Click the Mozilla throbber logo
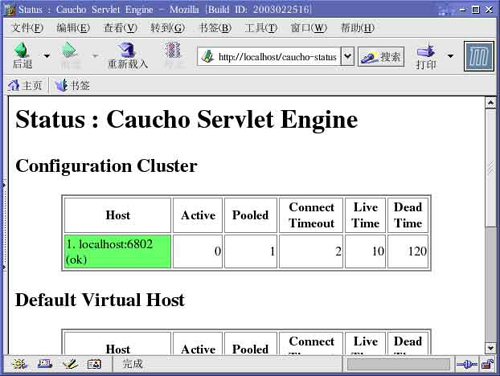 [479, 56]
